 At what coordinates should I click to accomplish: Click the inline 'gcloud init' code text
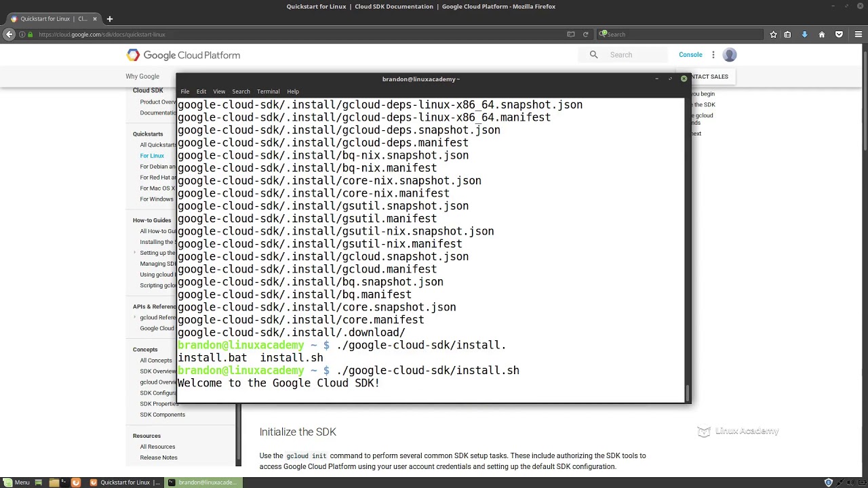point(306,456)
